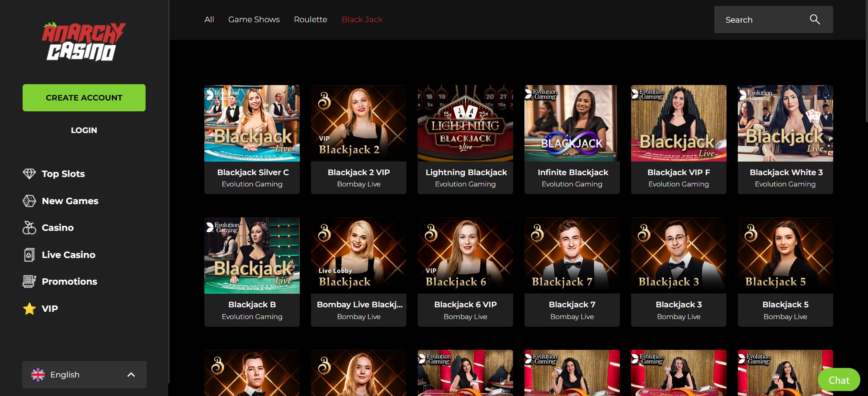Click the UK flag language icon
This screenshot has height=396, width=868.
click(38, 375)
